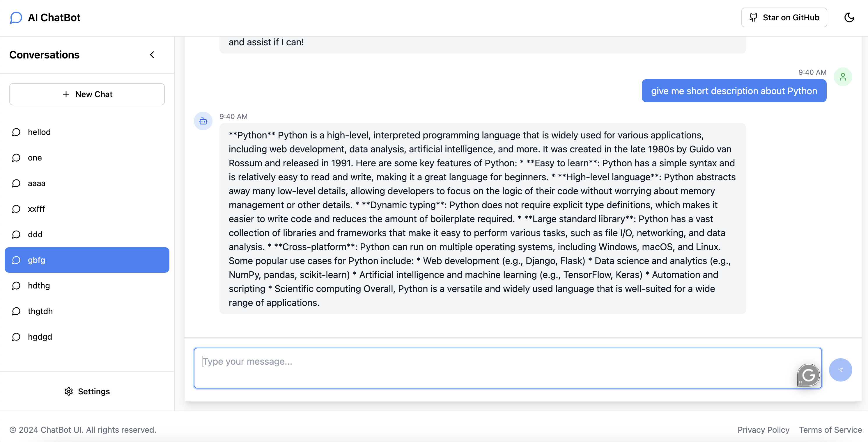The width and height of the screenshot is (868, 442).
Task: Switch to the "hdthg" conversation
Action: (x=39, y=286)
